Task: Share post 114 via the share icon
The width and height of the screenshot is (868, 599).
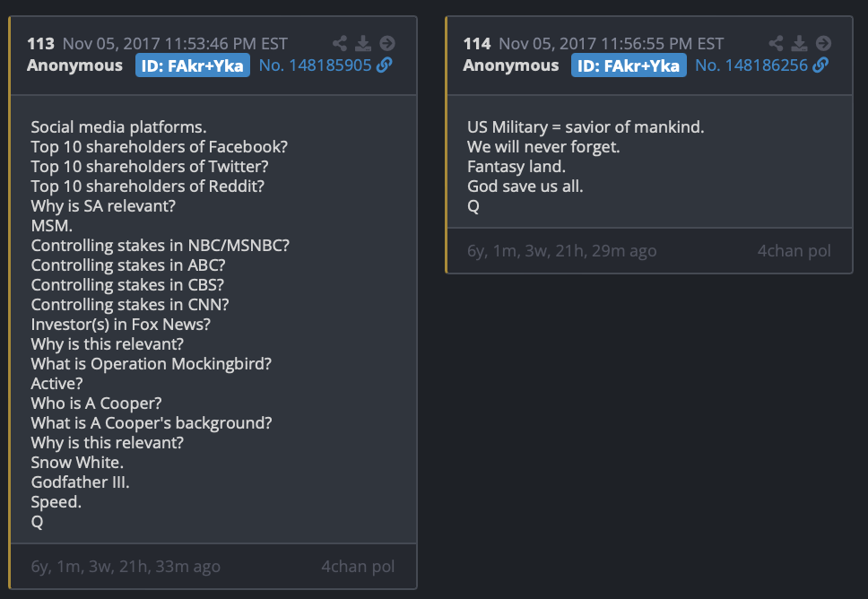Action: pyautogui.click(x=777, y=43)
